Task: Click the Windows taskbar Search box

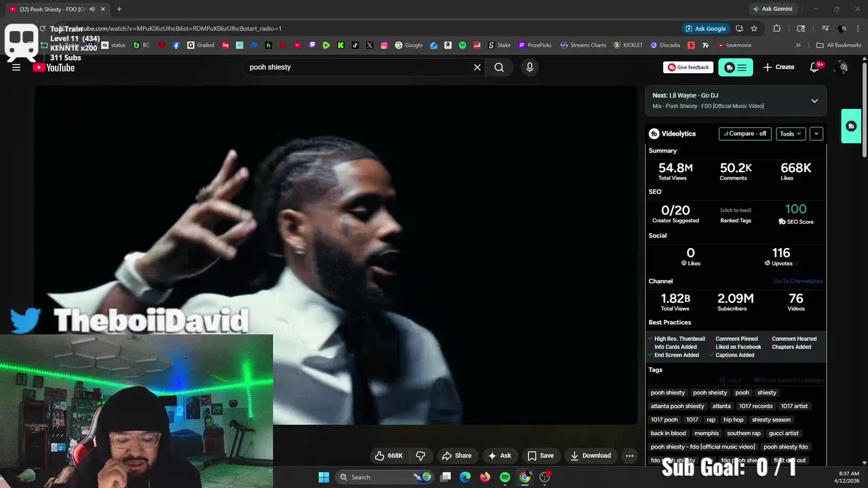Action: pos(384,477)
